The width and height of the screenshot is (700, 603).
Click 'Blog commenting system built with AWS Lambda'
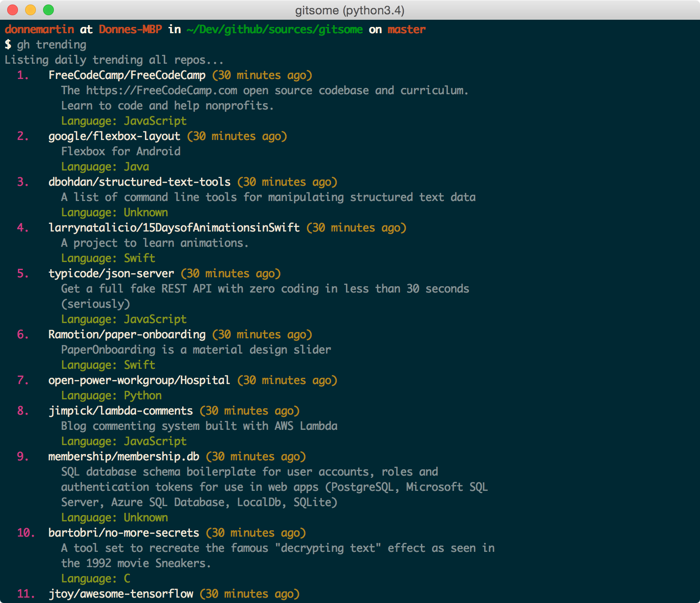(199, 426)
